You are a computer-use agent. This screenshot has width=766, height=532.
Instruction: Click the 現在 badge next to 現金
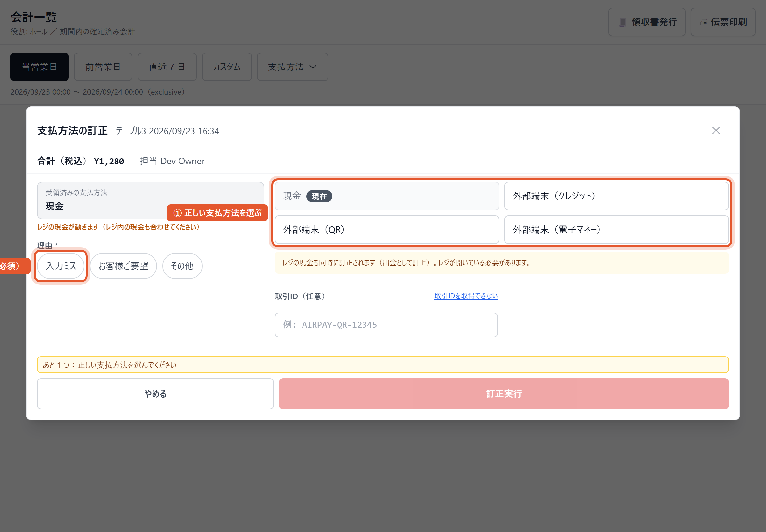click(x=319, y=196)
